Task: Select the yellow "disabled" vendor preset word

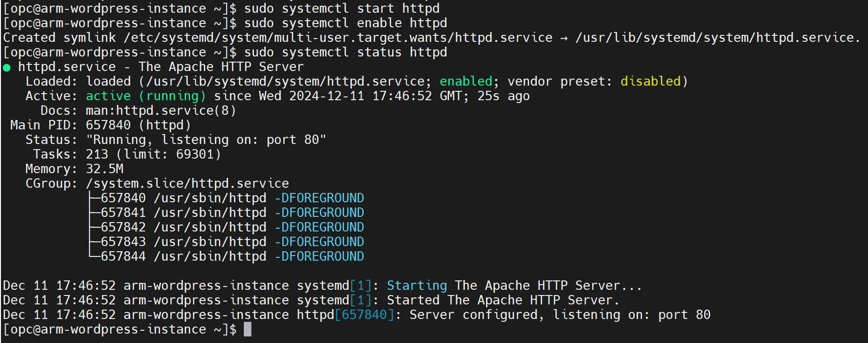Action: click(650, 81)
